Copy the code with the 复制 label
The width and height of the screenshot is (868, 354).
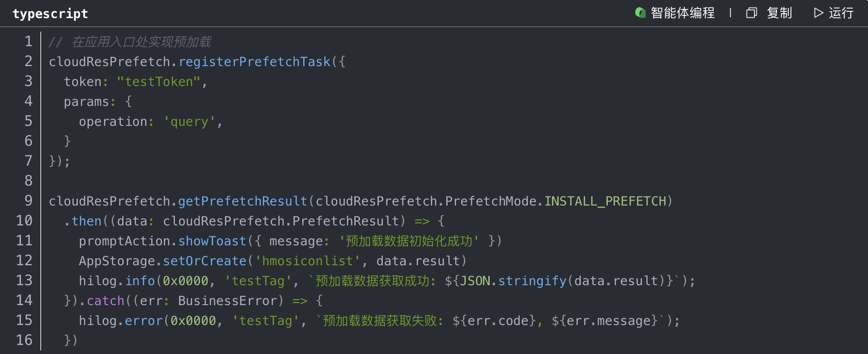point(779,13)
